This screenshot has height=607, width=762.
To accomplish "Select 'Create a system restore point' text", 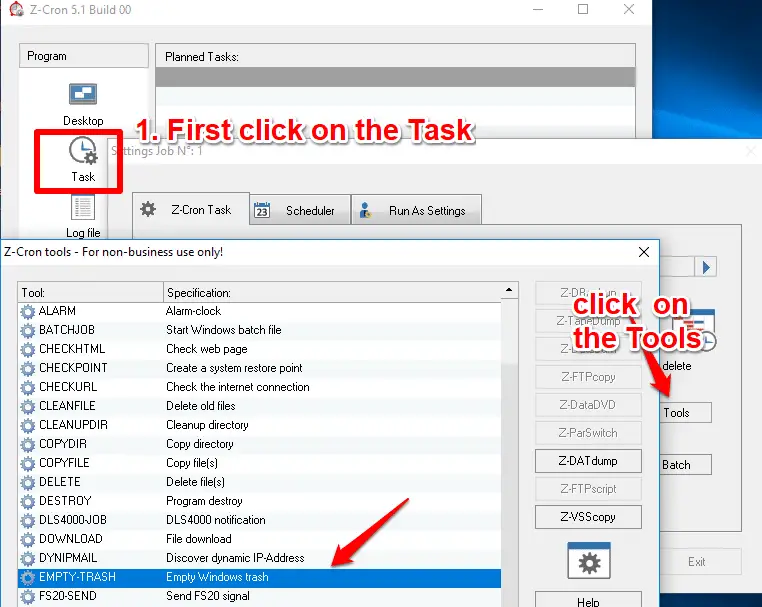I will pos(234,368).
